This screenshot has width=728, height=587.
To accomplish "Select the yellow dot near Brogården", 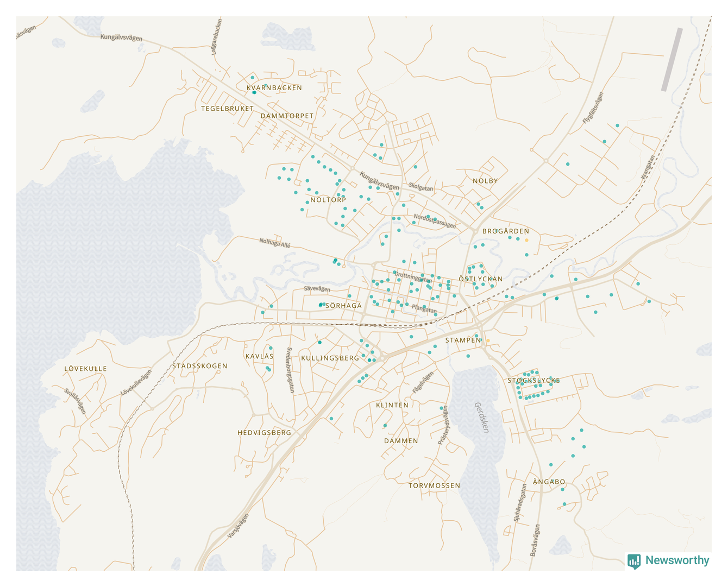I will 526,239.
